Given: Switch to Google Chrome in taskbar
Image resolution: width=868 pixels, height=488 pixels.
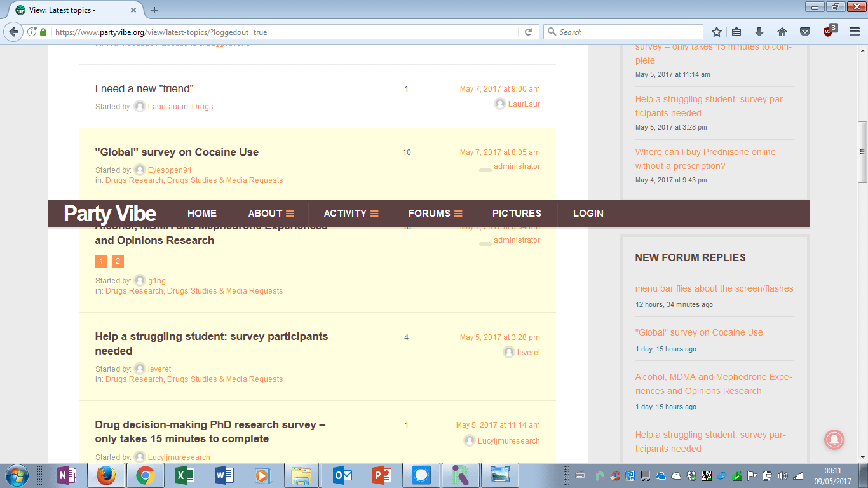Looking at the screenshot, I should click(x=145, y=475).
